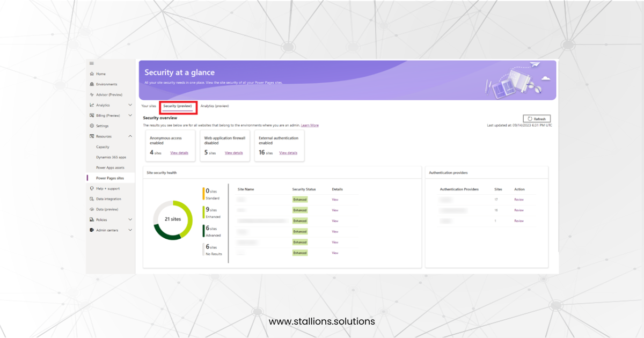This screenshot has height=338, width=644.
Task: Expand the Admin centers chevron
Action: click(x=130, y=230)
